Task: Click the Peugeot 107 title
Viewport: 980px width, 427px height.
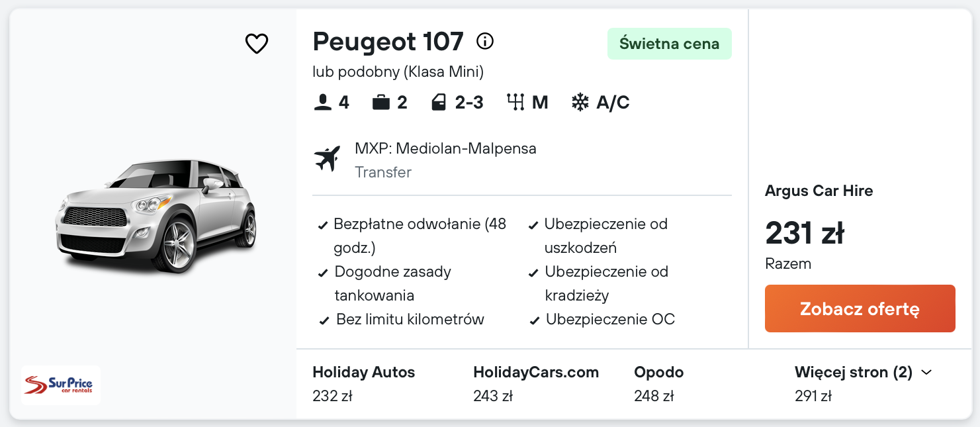Action: (388, 42)
